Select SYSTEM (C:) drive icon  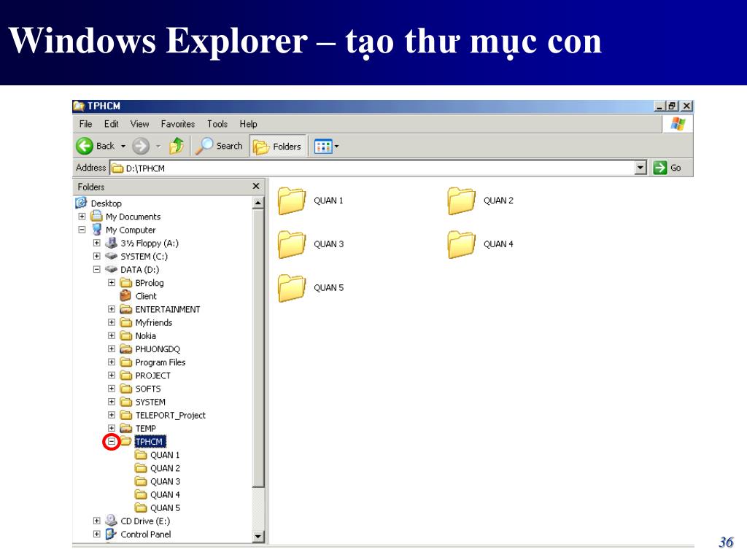coord(111,256)
